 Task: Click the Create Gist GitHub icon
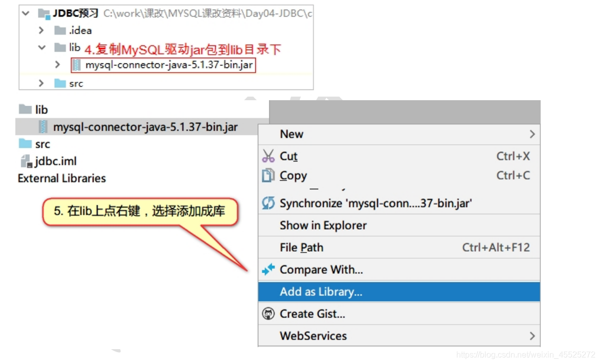268,314
